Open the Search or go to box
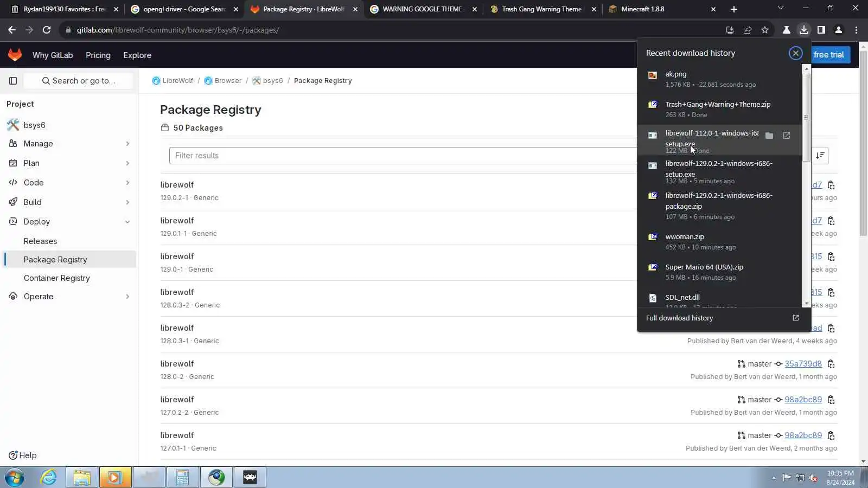The width and height of the screenshot is (868, 488). pyautogui.click(x=79, y=81)
